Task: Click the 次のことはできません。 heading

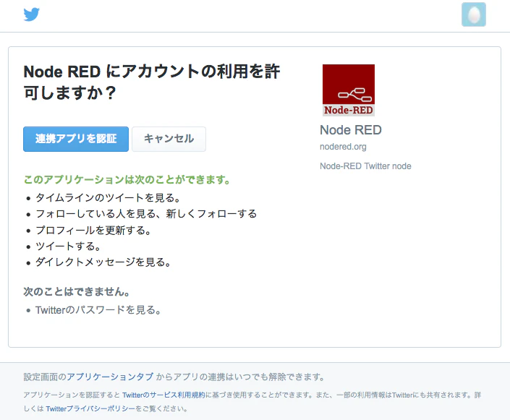Action: pos(77,291)
